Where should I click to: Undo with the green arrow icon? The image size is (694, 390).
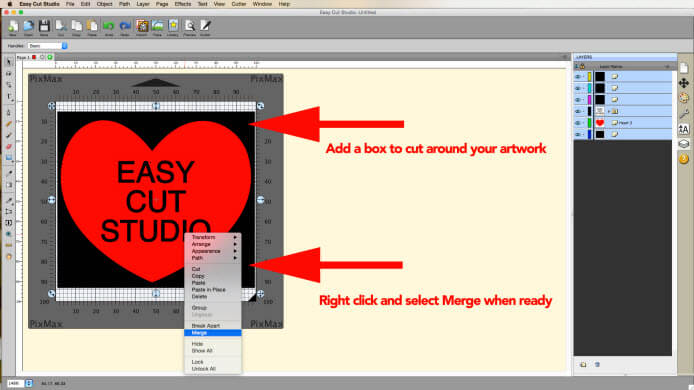(x=108, y=27)
